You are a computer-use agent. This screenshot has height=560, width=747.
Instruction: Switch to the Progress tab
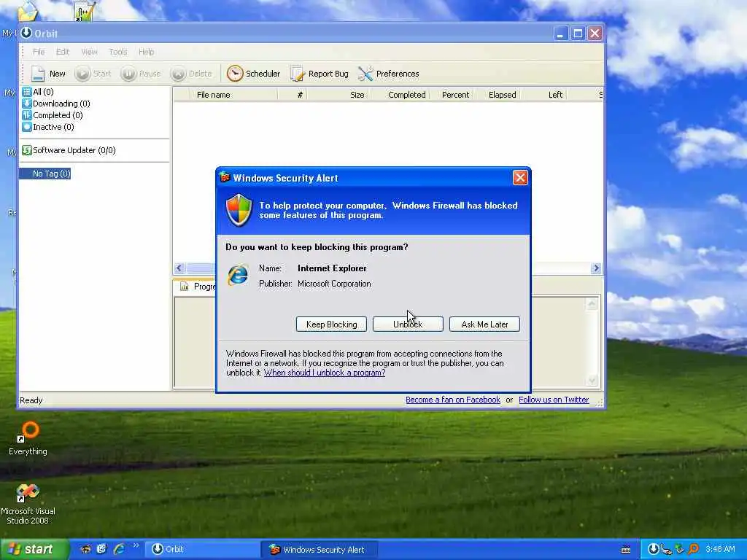pyautogui.click(x=197, y=287)
